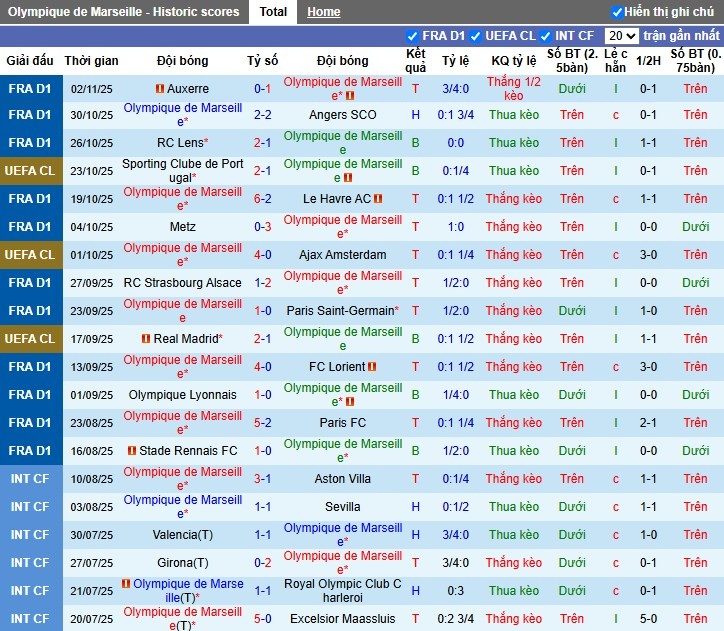Click Marseille's red card icon in the 23/10/25 row
Screen dimensions: 724x631
pos(348,178)
